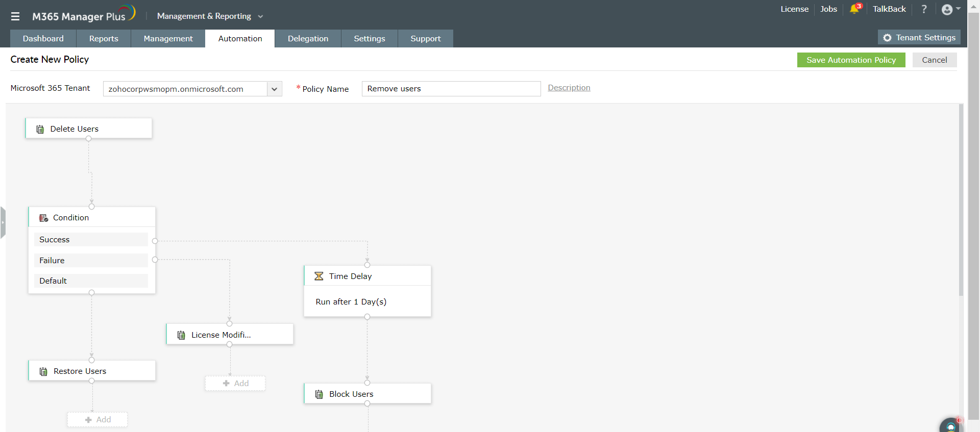The height and width of the screenshot is (432, 980).
Task: Focus the Policy Name input field
Action: pos(451,89)
